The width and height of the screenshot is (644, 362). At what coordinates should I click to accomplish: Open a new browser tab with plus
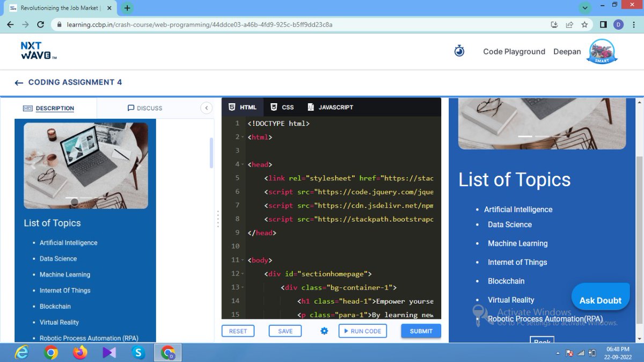127,8
